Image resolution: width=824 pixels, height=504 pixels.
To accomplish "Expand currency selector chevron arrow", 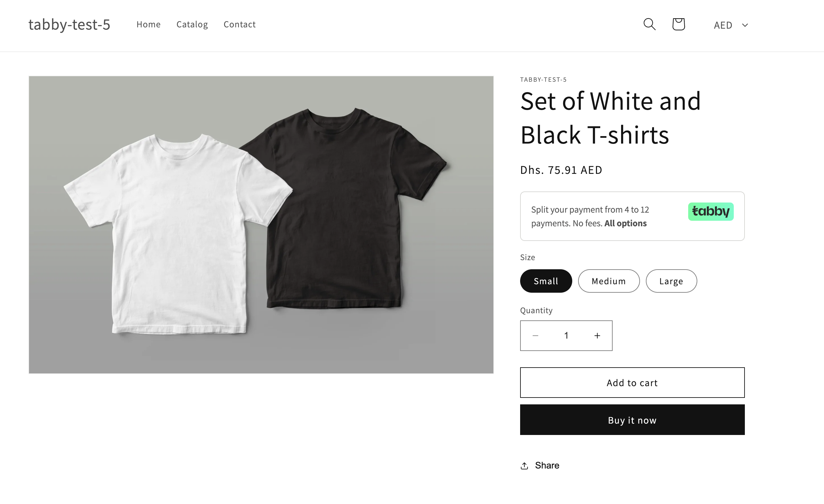I will tap(745, 25).
